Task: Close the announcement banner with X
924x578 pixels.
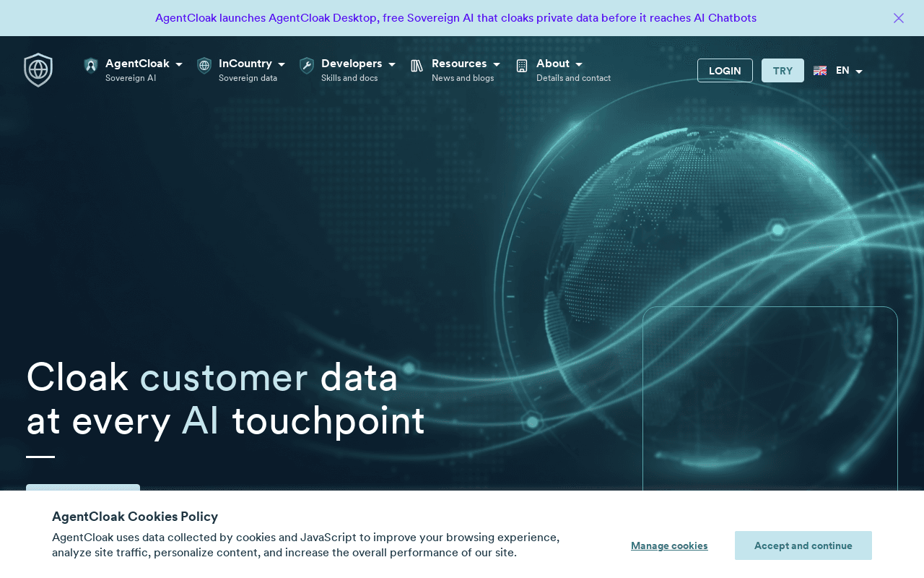Action: [x=899, y=18]
